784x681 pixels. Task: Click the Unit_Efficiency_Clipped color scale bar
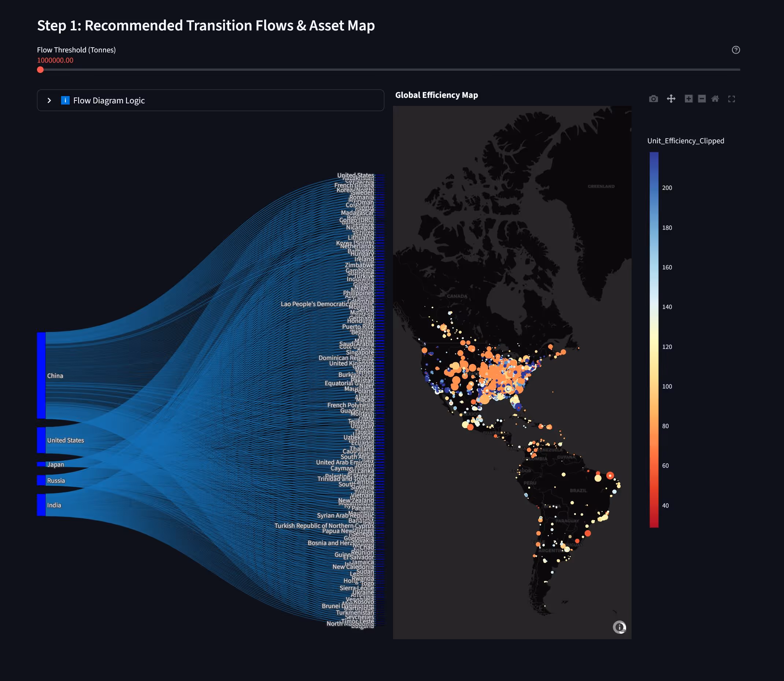pos(654,339)
